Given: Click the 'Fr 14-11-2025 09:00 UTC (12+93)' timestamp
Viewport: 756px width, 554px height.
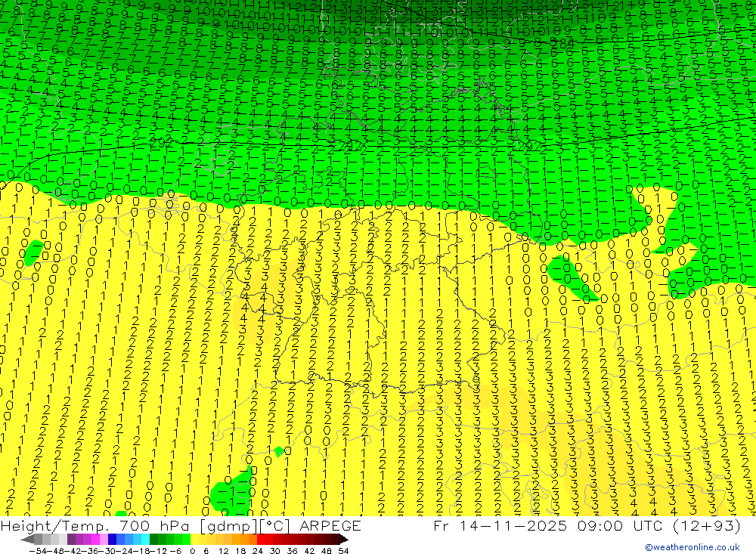Looking at the screenshot, I should click(587, 525).
